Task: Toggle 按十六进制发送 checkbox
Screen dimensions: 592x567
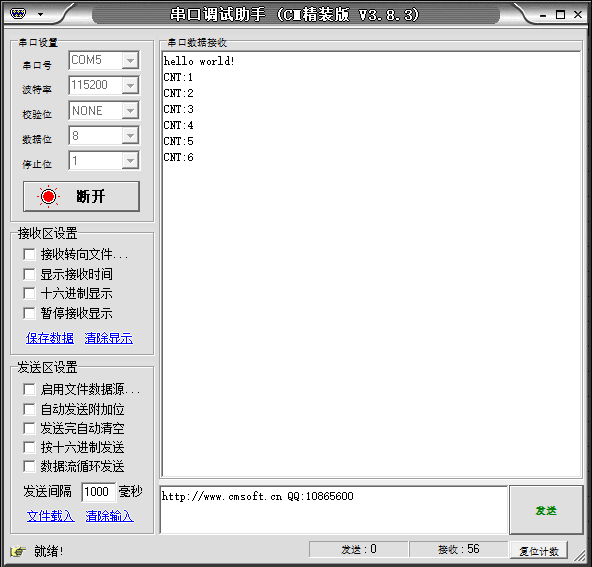Action: pos(29,447)
